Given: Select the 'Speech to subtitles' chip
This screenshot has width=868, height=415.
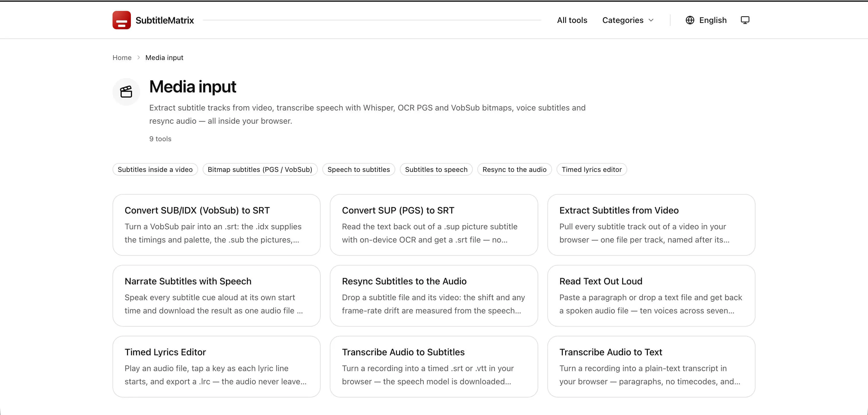Looking at the screenshot, I should pos(359,169).
